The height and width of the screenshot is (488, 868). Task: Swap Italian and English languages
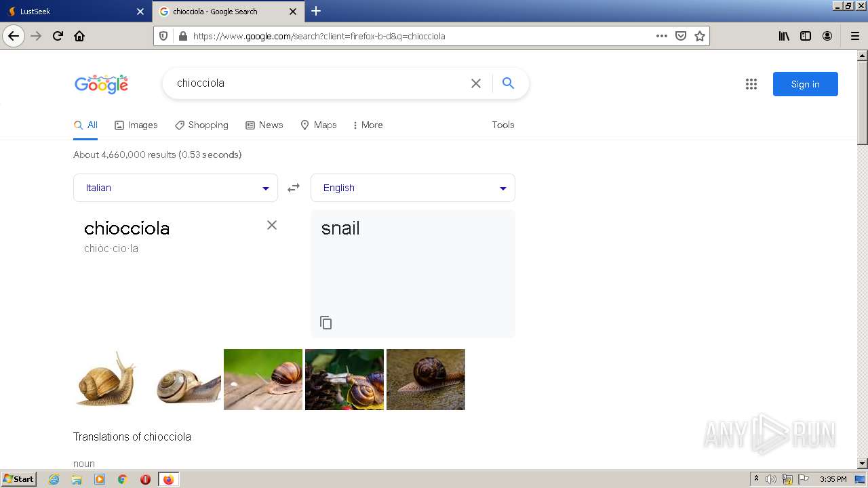(x=294, y=188)
